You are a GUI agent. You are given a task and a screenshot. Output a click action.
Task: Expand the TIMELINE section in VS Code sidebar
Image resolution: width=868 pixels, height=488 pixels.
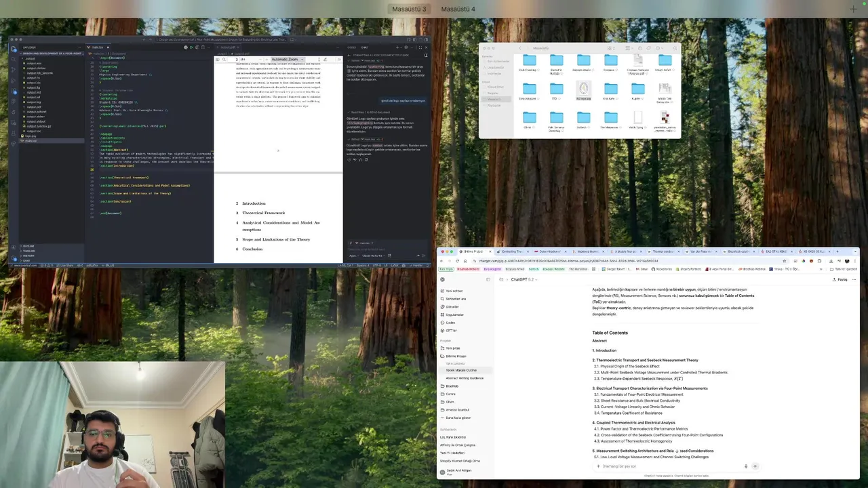(28, 251)
